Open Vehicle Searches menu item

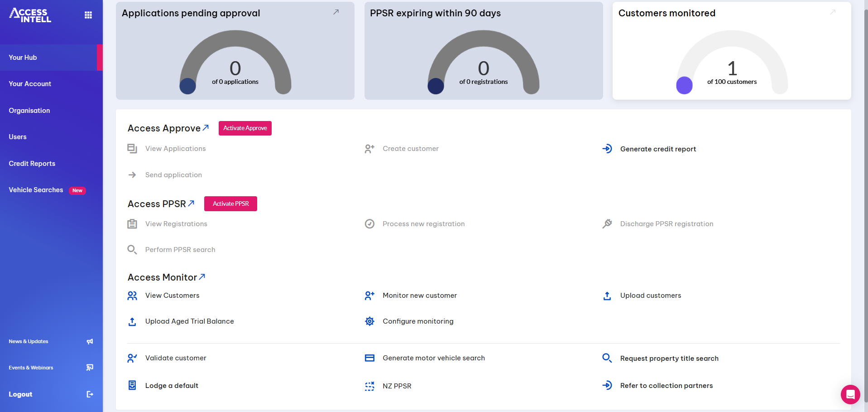[36, 190]
